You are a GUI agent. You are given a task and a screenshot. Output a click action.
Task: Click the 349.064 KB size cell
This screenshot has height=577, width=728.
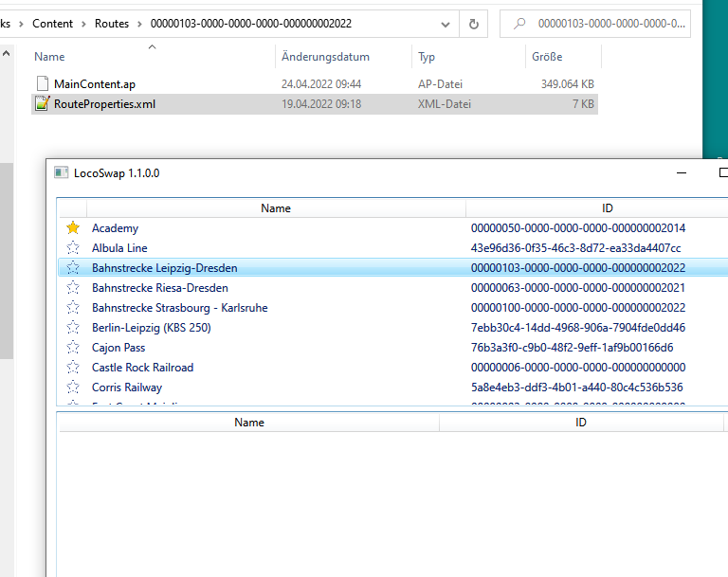click(x=568, y=84)
